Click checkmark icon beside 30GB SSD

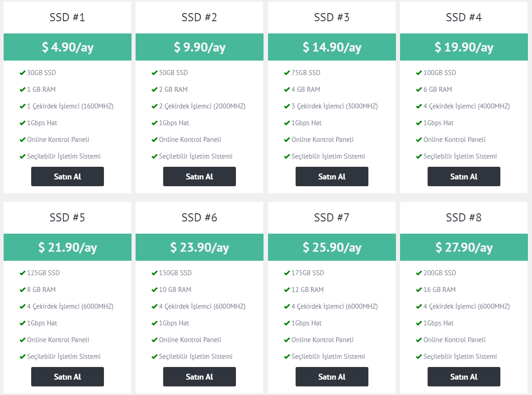click(23, 73)
